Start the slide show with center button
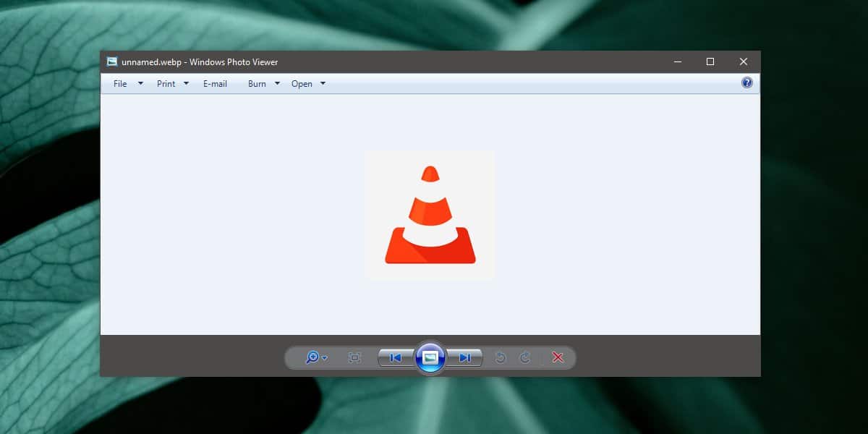 (x=430, y=357)
